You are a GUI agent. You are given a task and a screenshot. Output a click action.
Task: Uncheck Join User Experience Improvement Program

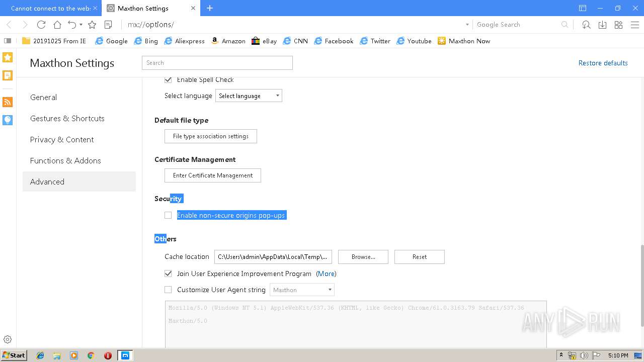[x=168, y=274]
